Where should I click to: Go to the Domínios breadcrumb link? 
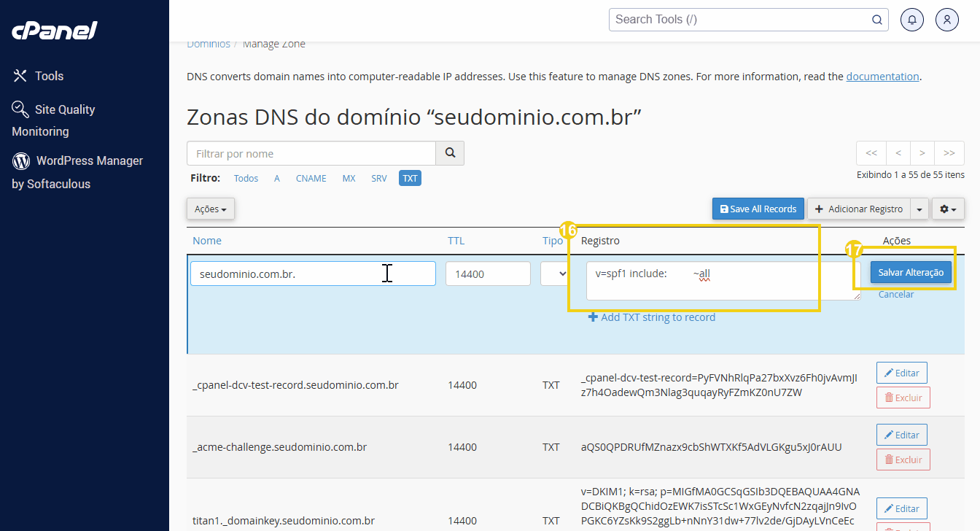209,44
